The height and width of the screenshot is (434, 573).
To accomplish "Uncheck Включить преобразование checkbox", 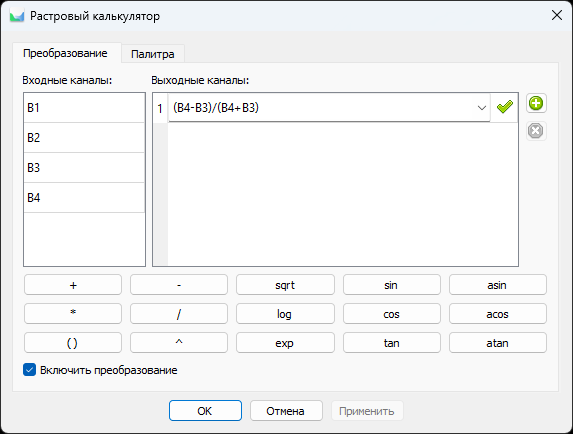I will tap(30, 370).
